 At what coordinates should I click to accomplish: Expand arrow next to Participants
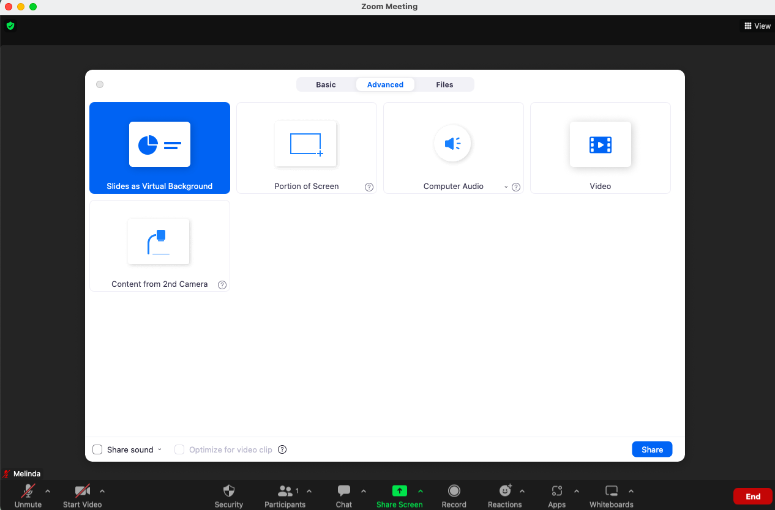click(309, 491)
